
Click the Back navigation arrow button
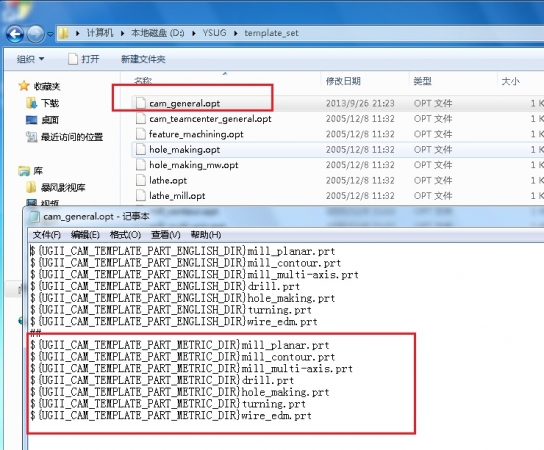coord(15,34)
